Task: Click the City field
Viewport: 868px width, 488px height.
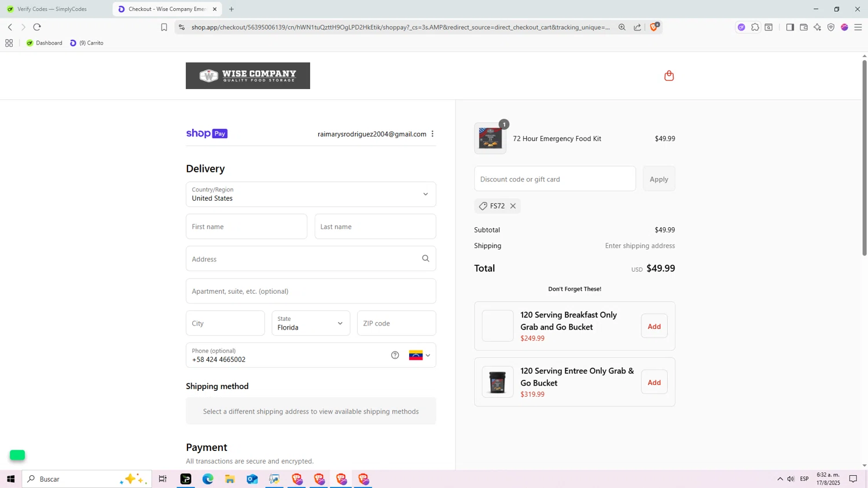Action: (x=225, y=323)
